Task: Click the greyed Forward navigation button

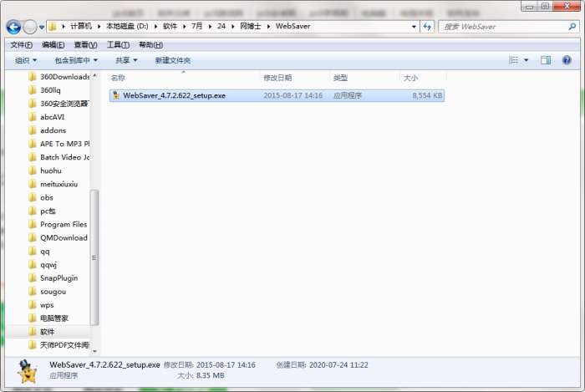Action: 30,27
